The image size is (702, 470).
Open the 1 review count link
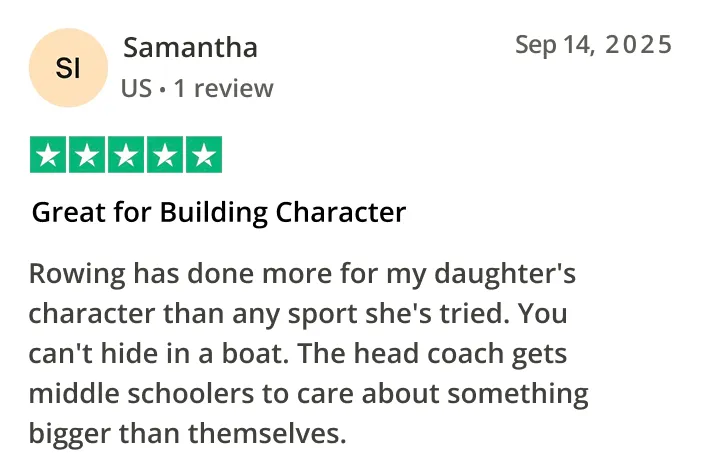(223, 88)
